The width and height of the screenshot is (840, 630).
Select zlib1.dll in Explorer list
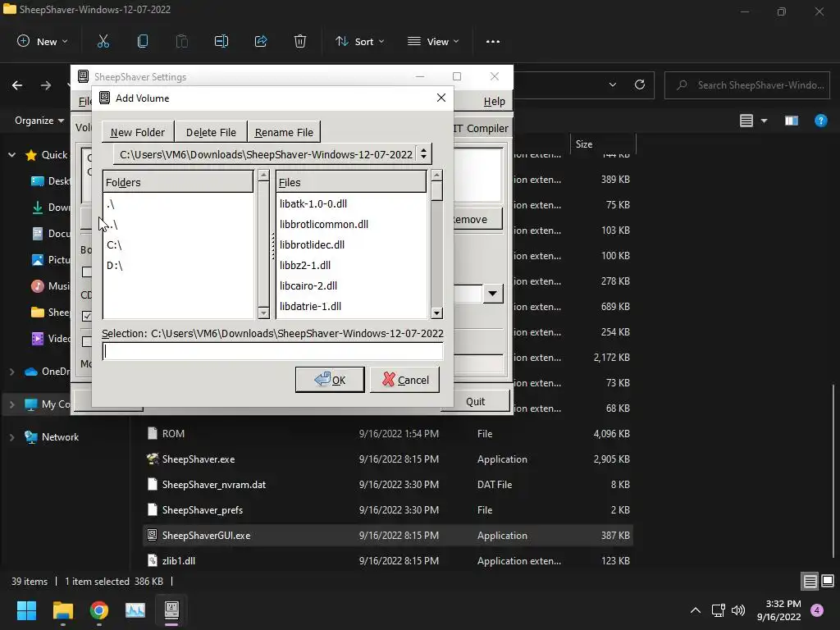tap(388, 561)
